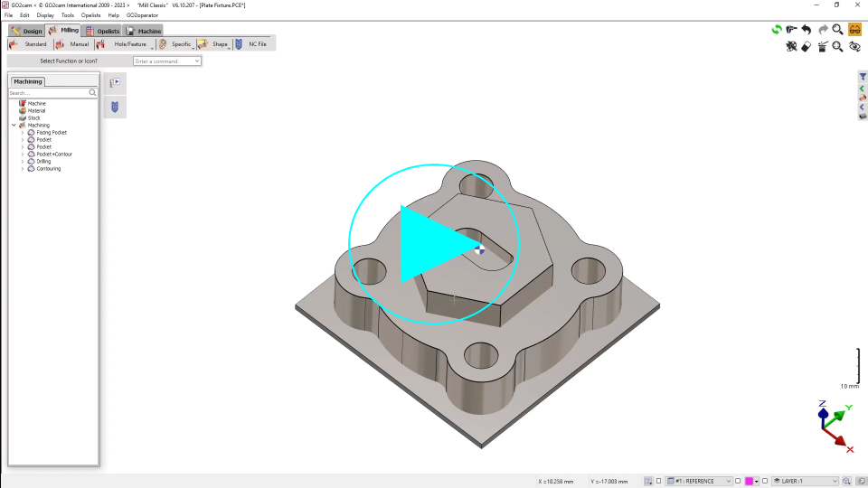Click the Hole/Feature toolbar button
Viewport: 868px width, 488px height.
click(x=125, y=44)
